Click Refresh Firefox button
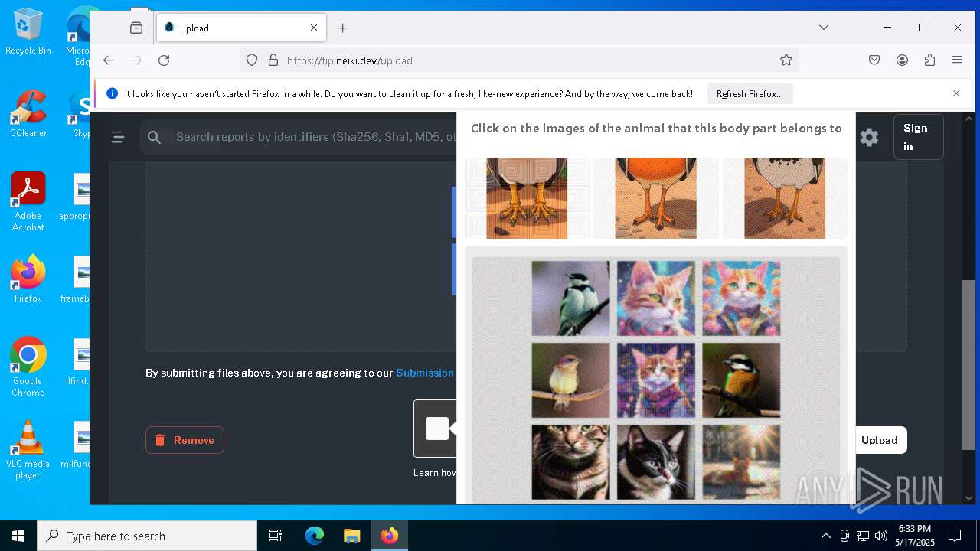980x551 pixels. 750,93
